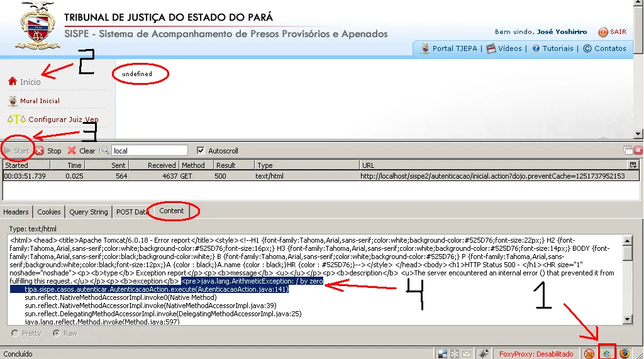The height and width of the screenshot is (359, 644).
Task: Sort requests by the Result column
Action: [x=234, y=165]
